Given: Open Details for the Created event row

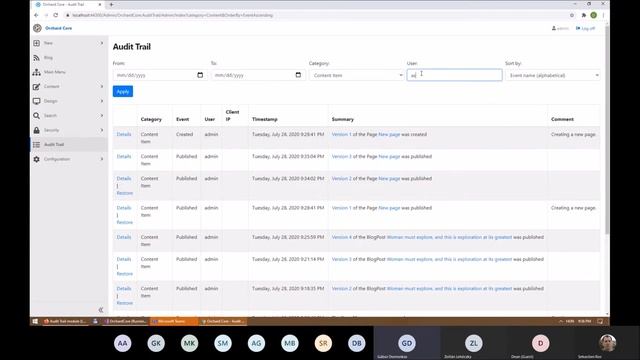Looking at the screenshot, I should pos(124,134).
